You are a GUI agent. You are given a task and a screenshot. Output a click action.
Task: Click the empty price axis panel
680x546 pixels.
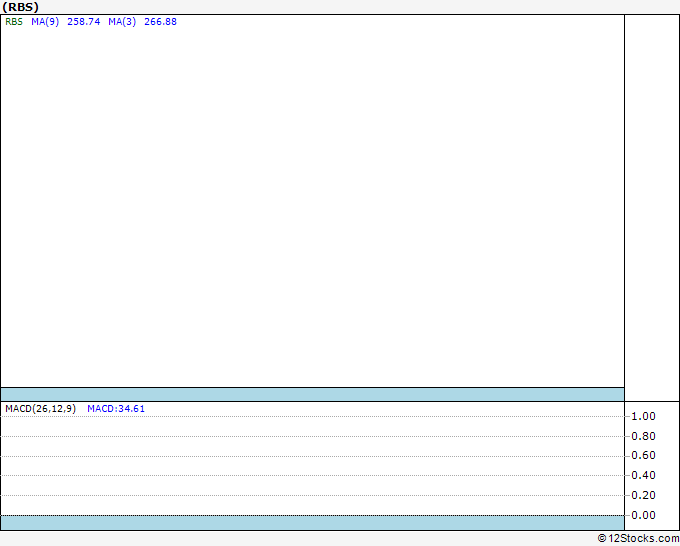click(652, 208)
